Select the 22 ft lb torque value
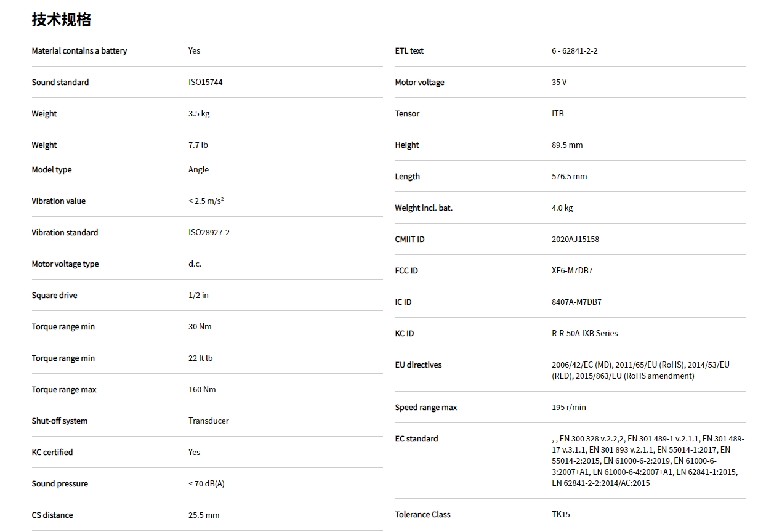Screen dimensions: 774x532 pyautogui.click(x=200, y=358)
